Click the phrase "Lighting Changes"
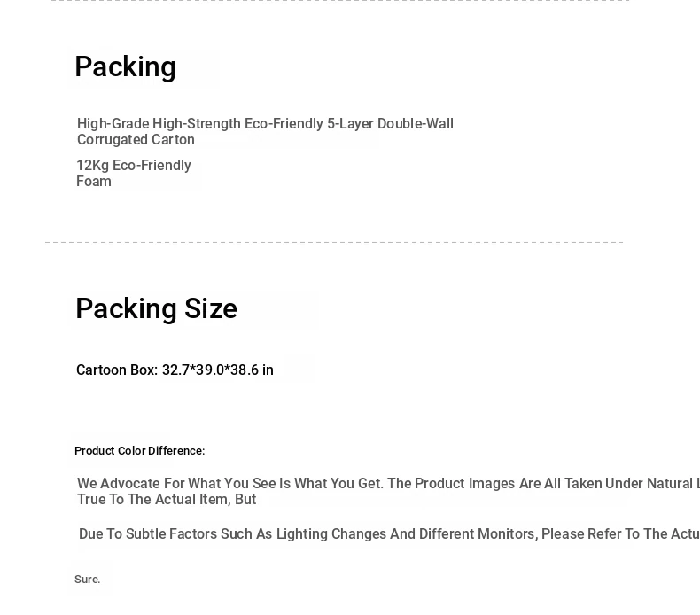The width and height of the screenshot is (700, 615). [331, 534]
